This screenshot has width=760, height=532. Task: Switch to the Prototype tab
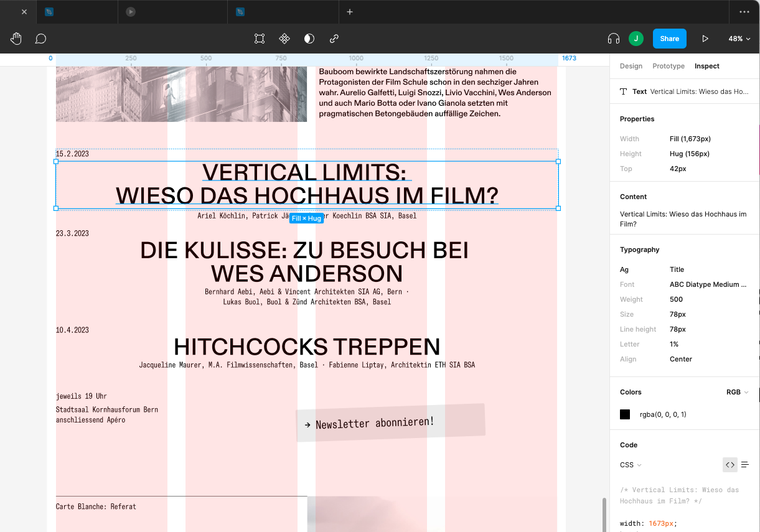[x=669, y=66]
